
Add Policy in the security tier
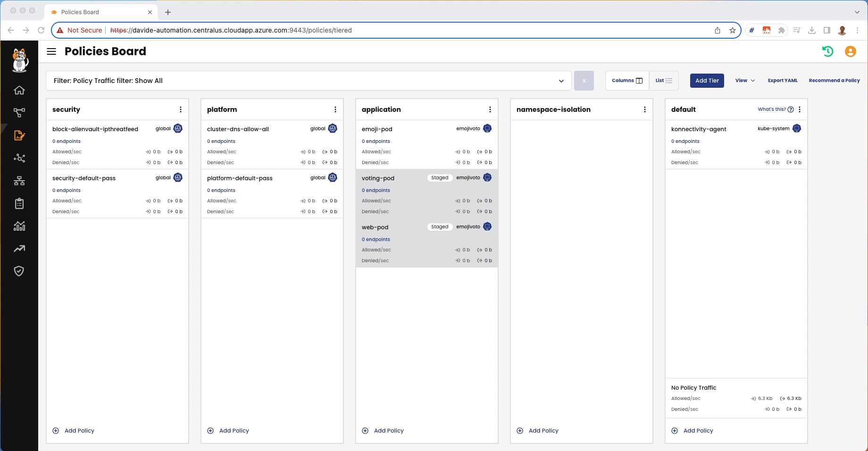coord(73,431)
